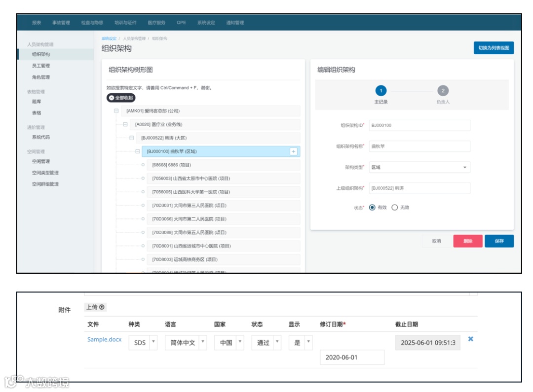Open the 通知管理 top menu
Image resolution: width=533 pixels, height=392 pixels.
(235, 23)
